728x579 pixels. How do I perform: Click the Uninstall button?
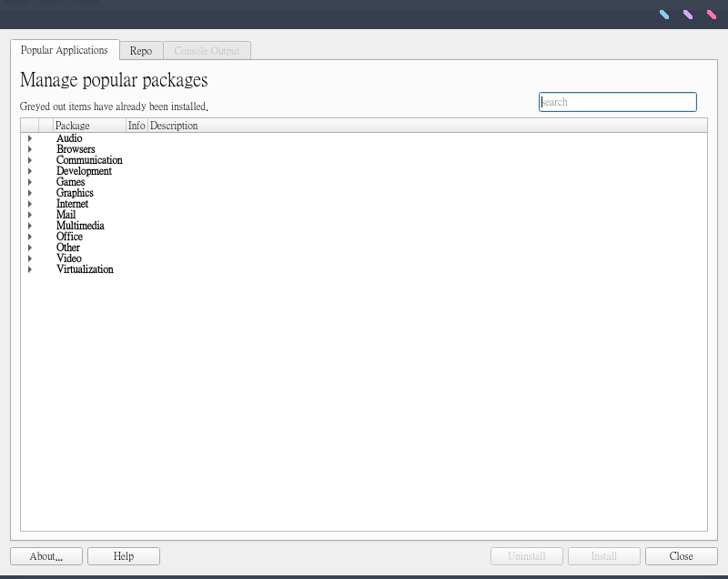[527, 556]
